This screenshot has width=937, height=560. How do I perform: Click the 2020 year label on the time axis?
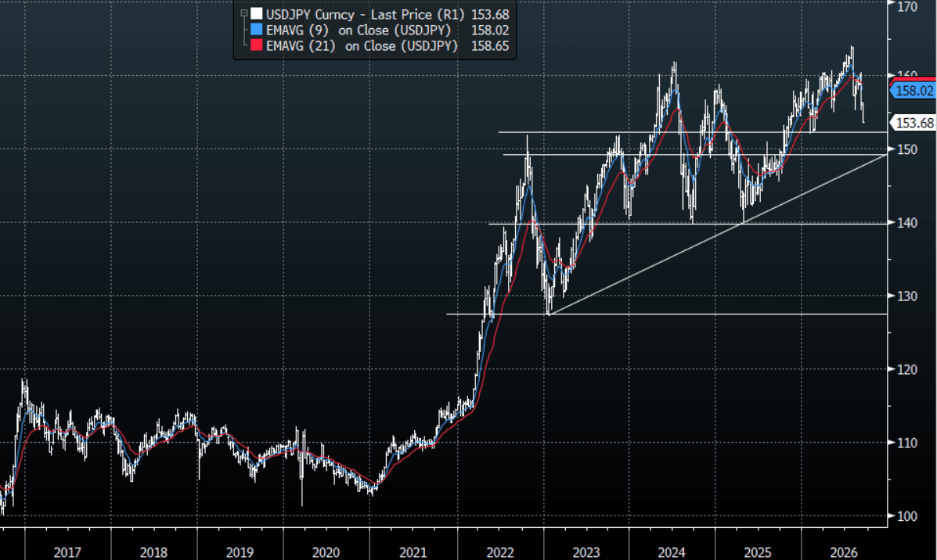click(326, 552)
